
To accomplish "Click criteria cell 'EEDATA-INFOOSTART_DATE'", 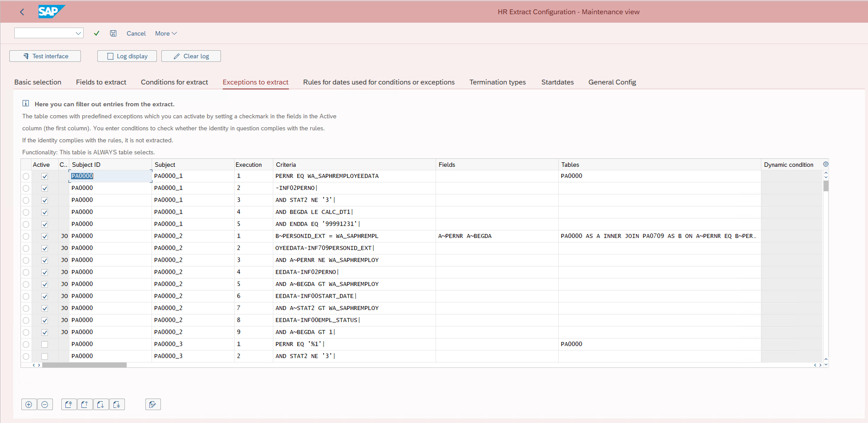I will pos(354,296).
